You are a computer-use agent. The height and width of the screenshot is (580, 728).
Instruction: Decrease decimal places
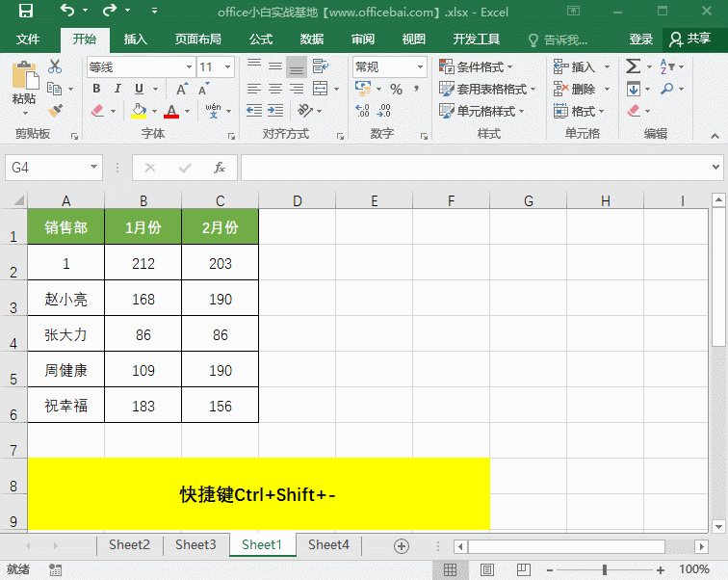[384, 111]
